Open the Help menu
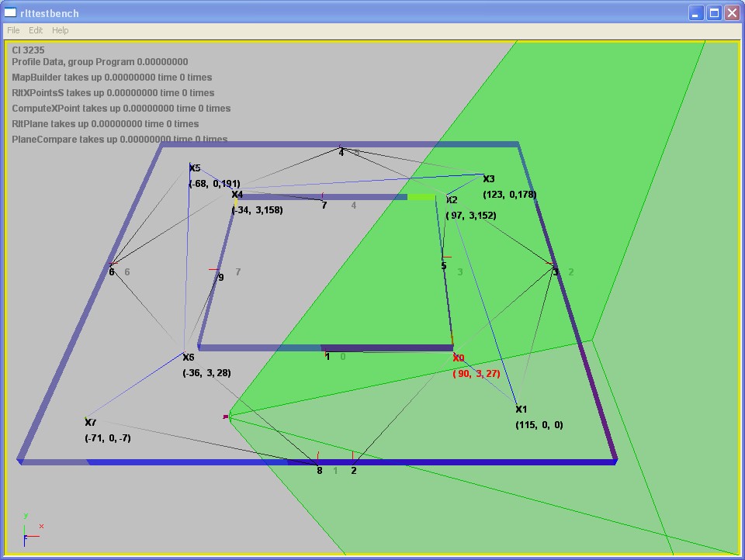745x560 pixels. [x=61, y=30]
